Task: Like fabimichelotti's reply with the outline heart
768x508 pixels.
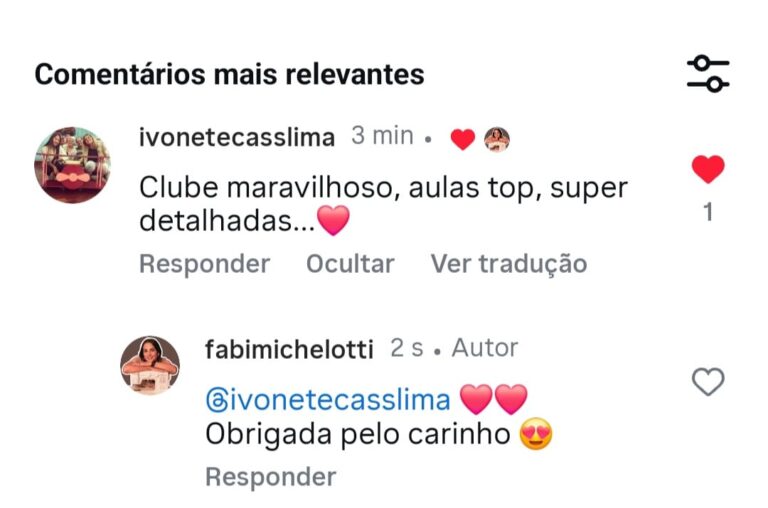Action: [708, 382]
